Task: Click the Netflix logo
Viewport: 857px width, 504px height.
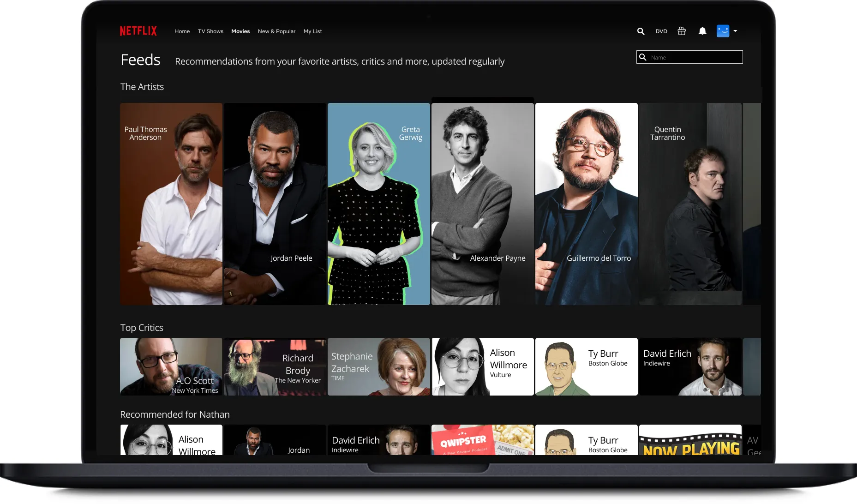Action: 138,30
